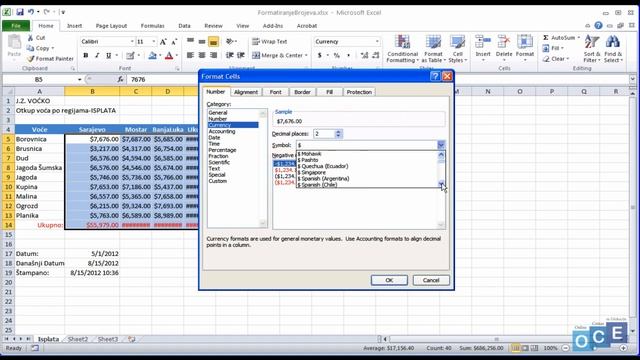Toggle Bold formatting
This screenshot has width=640, height=360.
pyautogui.click(x=86, y=55)
